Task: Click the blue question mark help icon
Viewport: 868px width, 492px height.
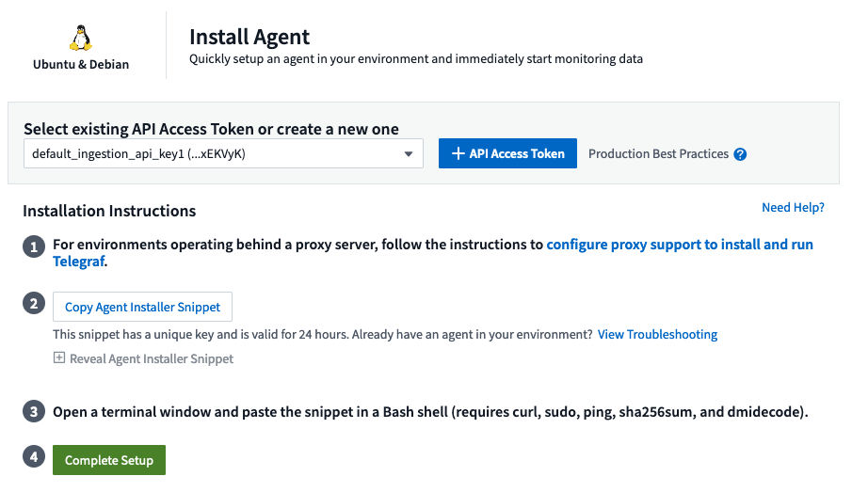Action: 740,154
